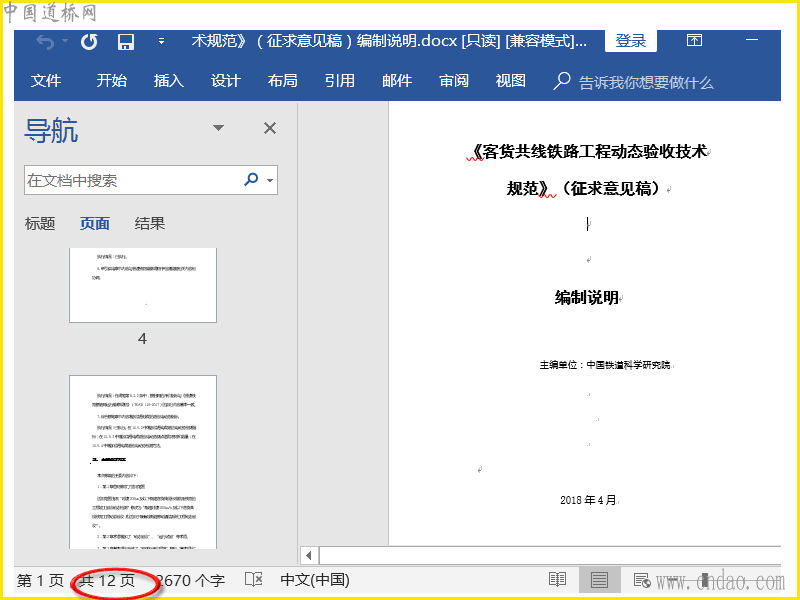This screenshot has width=800, height=600.
Task: Click the 登录 (Sign in) button
Action: click(631, 41)
